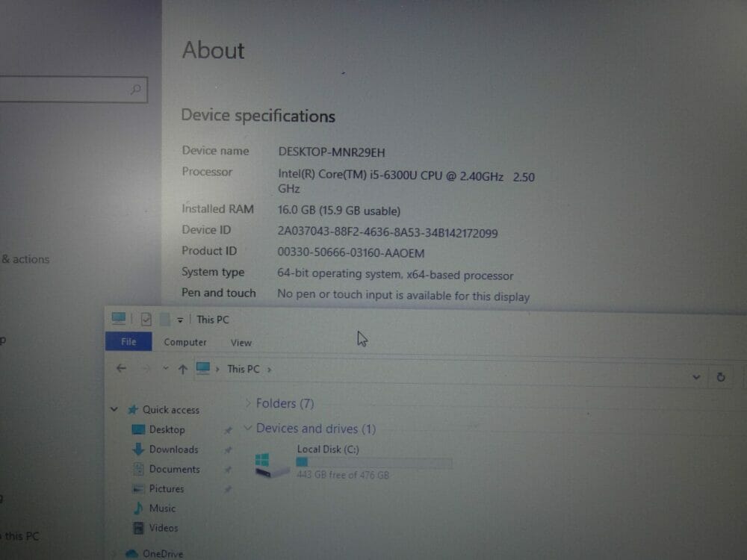Open Pictures in the navigation pane

tap(167, 488)
